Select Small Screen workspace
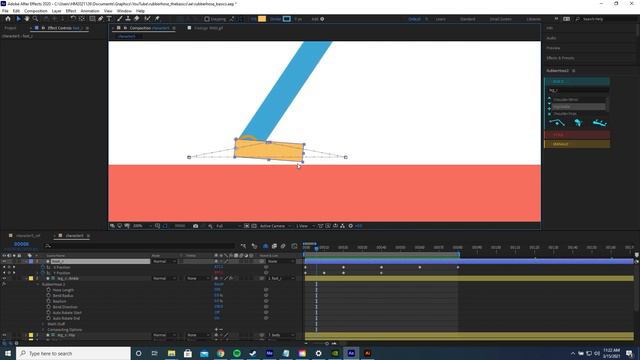The height and width of the screenshot is (360, 640). click(500, 19)
